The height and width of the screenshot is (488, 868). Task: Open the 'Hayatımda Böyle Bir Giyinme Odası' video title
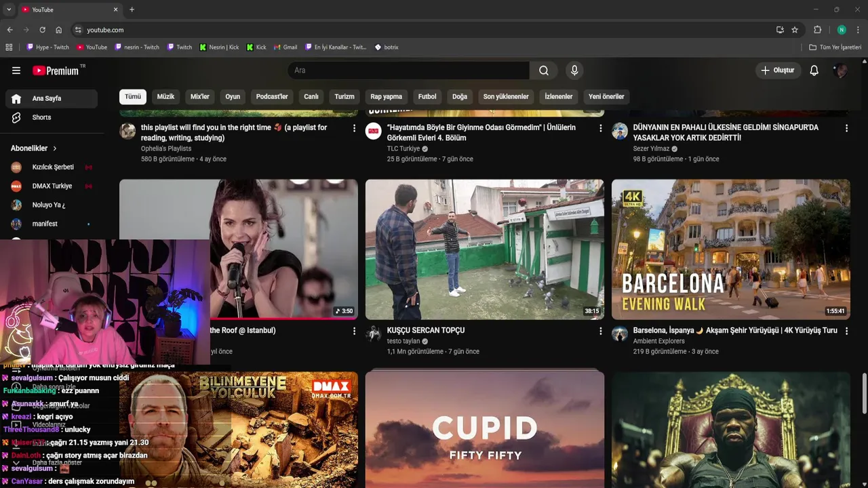click(x=481, y=132)
